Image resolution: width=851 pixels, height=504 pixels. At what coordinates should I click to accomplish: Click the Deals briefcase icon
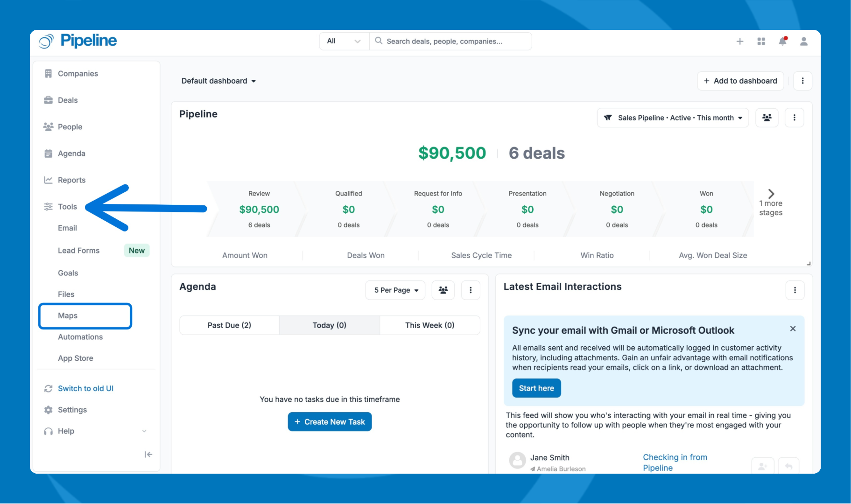48,100
